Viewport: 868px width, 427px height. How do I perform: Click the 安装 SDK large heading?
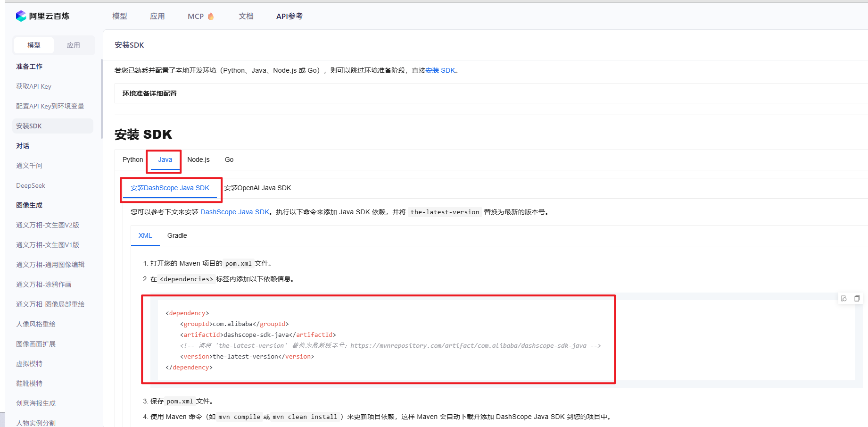[x=143, y=134]
